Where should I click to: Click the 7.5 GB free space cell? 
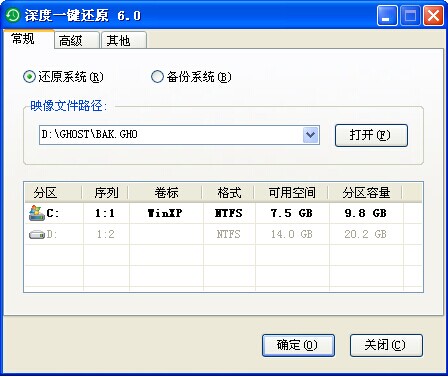[x=292, y=213]
